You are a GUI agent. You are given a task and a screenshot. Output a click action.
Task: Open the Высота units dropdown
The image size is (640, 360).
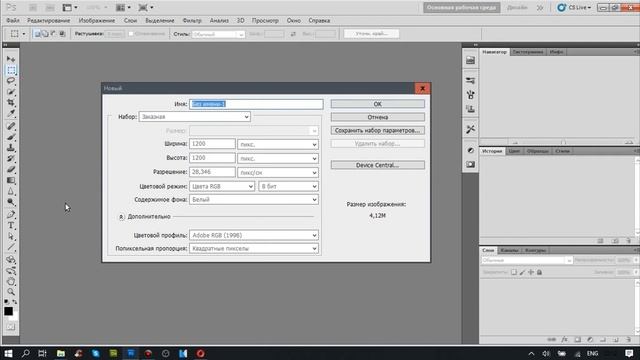[278, 158]
